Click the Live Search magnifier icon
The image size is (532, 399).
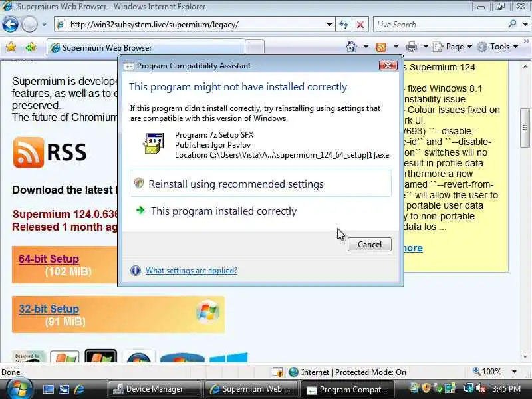point(512,24)
